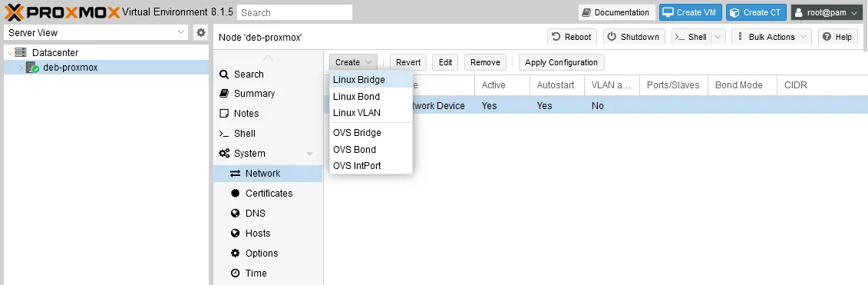This screenshot has width=868, height=285.
Task: Open the Shell dropdown arrow in toolbar
Action: point(718,37)
